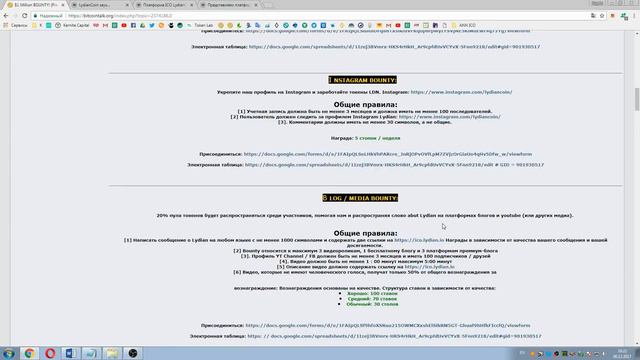640x360 pixels.
Task: Open the Facebook bookmark icon
Action: [x=133, y=25]
